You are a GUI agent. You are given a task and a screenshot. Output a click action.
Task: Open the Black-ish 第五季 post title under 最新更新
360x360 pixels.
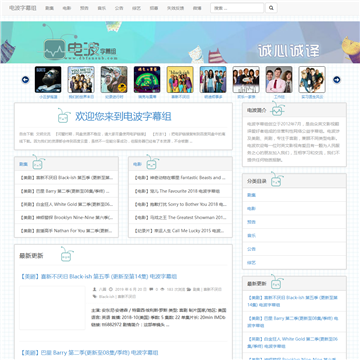(x=98, y=277)
